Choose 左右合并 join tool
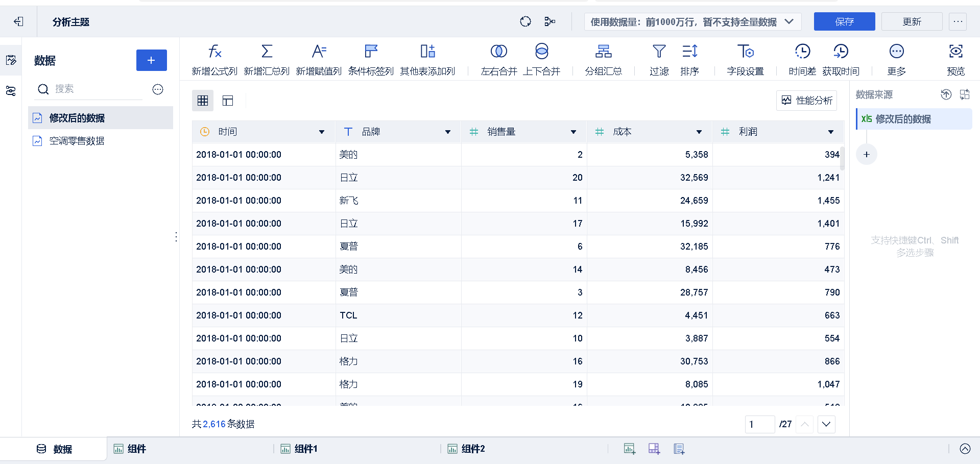Viewport: 980px width, 464px height. coord(499,60)
